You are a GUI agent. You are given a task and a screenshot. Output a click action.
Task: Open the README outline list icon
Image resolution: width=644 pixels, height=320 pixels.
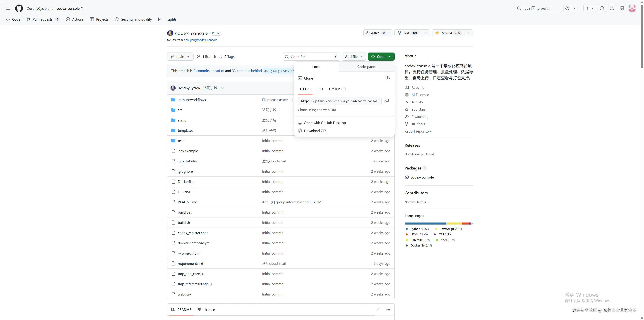click(x=388, y=309)
